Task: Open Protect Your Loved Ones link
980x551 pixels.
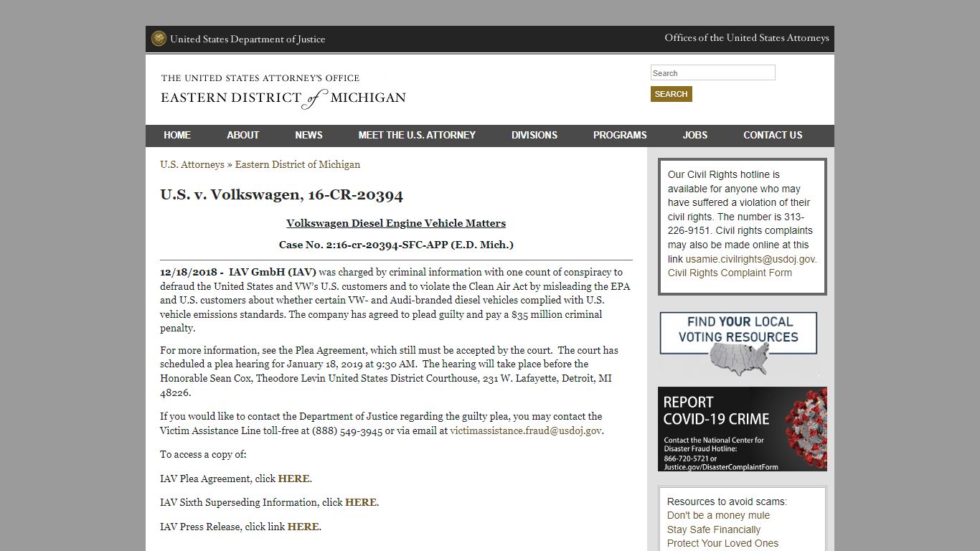Action: [x=722, y=543]
